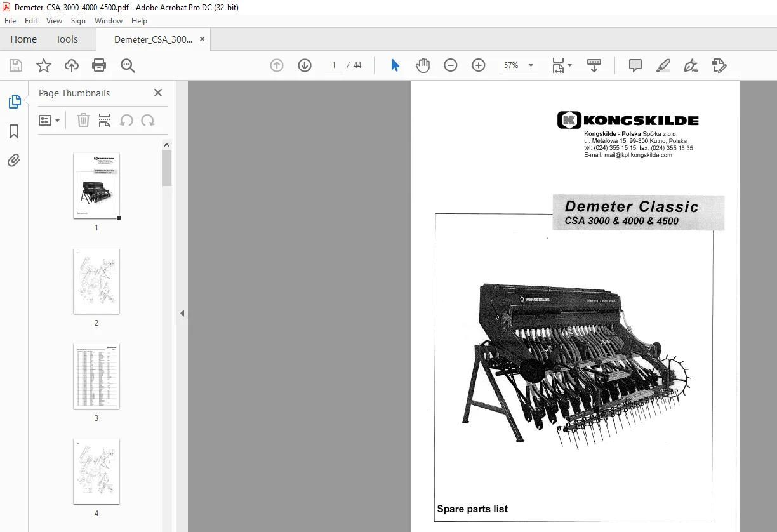Click the Spare parts list text
This screenshot has height=532, width=777.
472,509
